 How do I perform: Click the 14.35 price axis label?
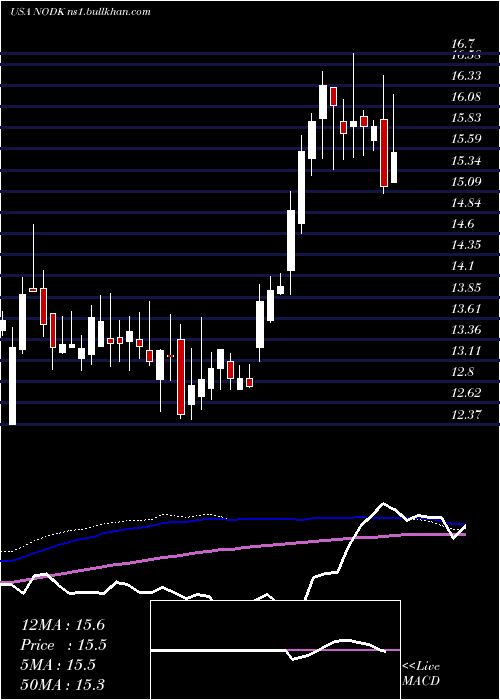(x=466, y=245)
